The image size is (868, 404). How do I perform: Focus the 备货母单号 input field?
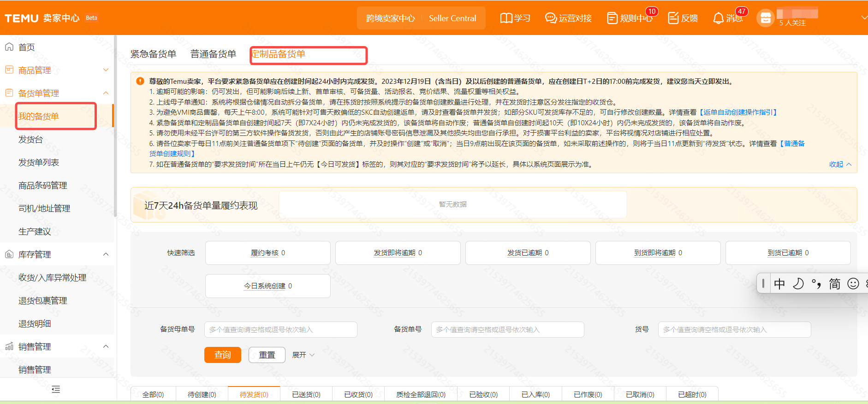[281, 329]
